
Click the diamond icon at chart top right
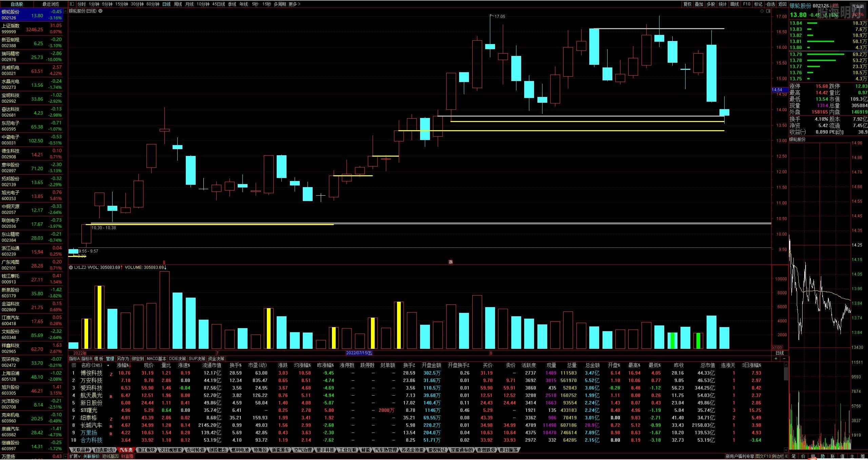[x=762, y=11]
